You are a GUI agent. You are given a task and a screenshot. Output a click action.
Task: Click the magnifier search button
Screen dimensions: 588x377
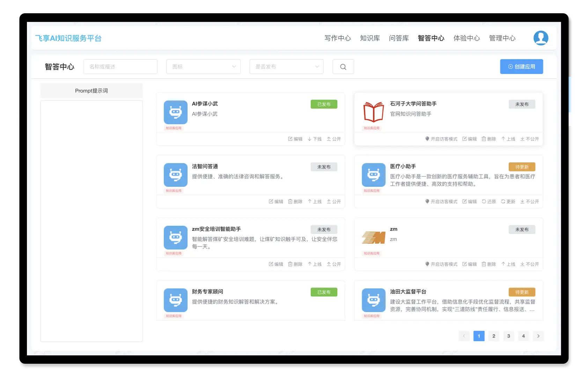[343, 67]
